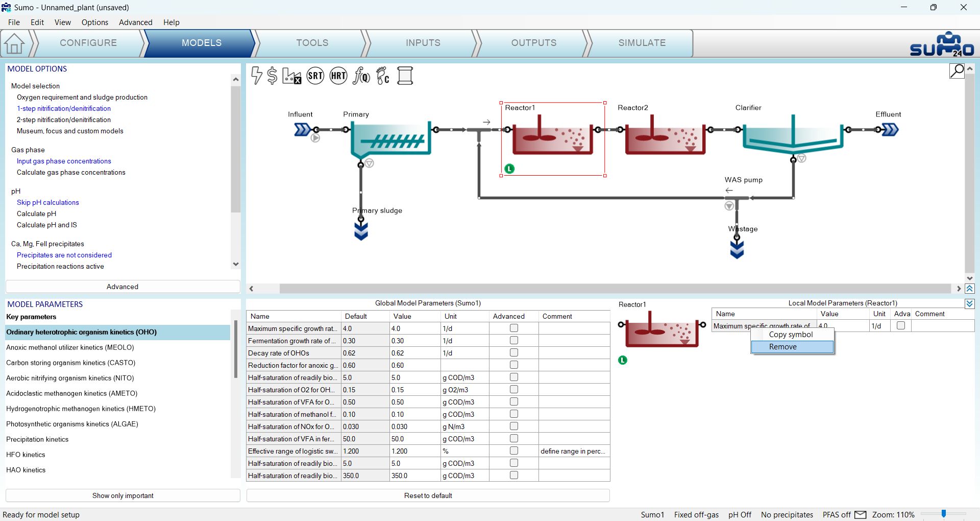Click the magnifier search icon on canvas
The width and height of the screenshot is (980, 521).
point(957,70)
